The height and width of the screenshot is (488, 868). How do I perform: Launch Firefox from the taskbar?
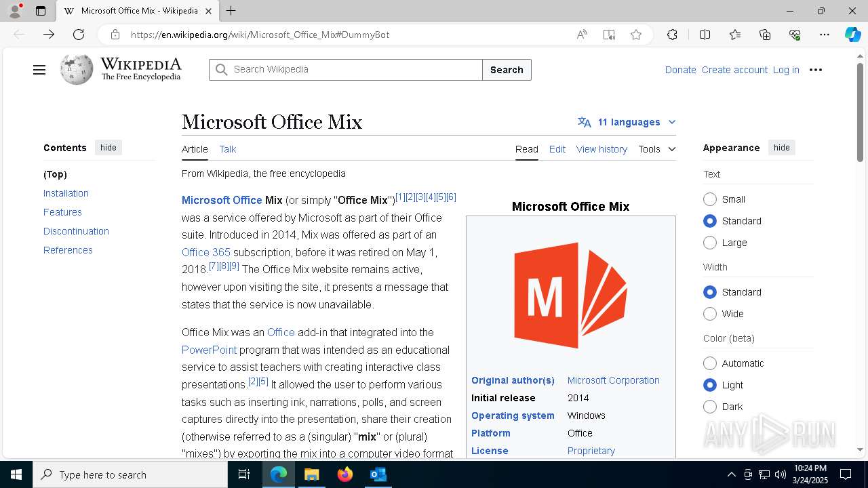(345, 474)
